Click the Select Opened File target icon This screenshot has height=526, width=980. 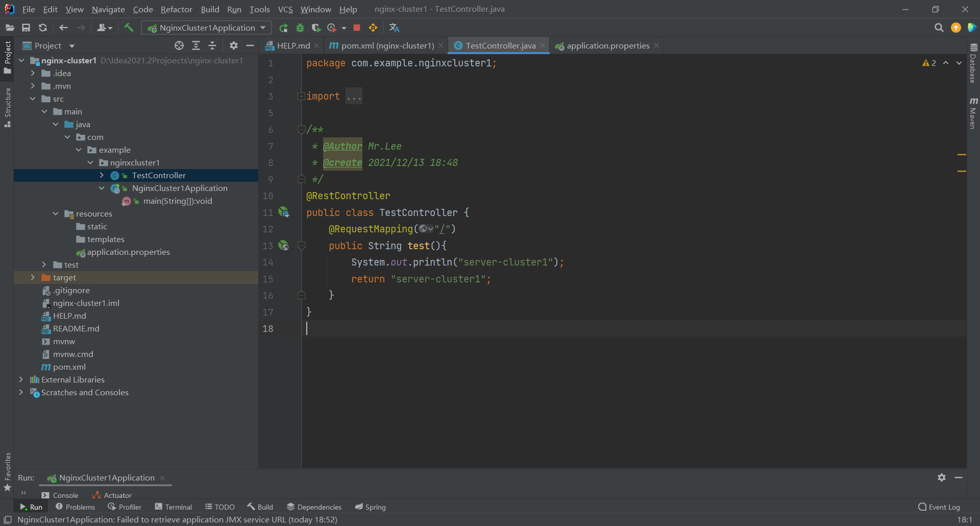click(179, 45)
